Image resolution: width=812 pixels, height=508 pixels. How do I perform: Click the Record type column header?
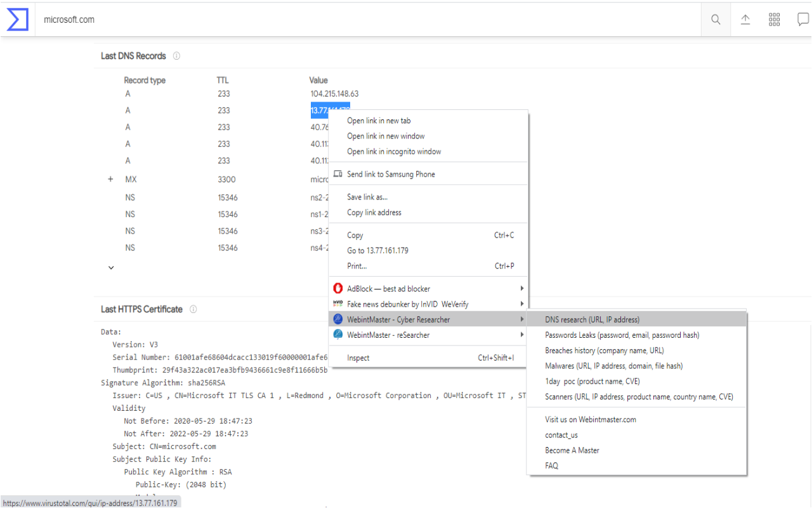tap(145, 80)
